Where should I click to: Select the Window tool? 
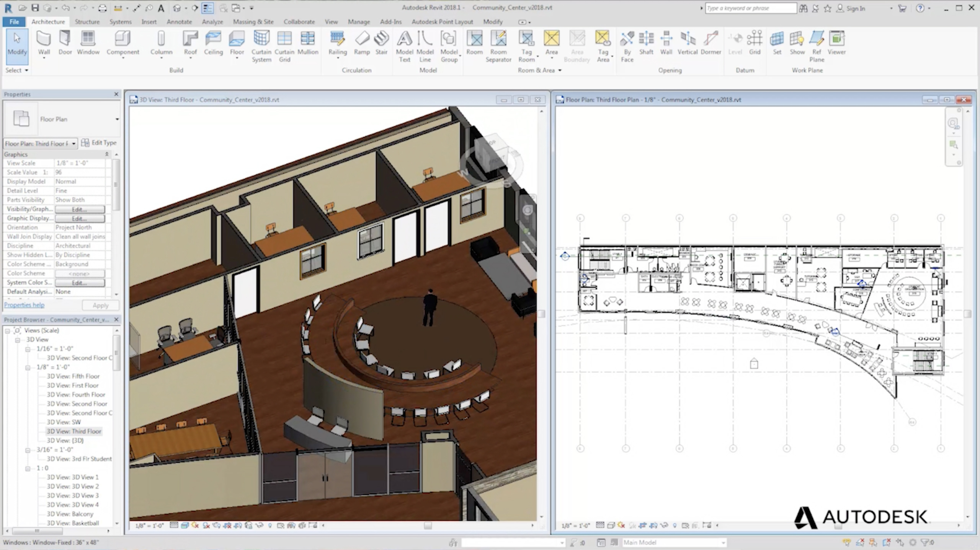(x=88, y=43)
